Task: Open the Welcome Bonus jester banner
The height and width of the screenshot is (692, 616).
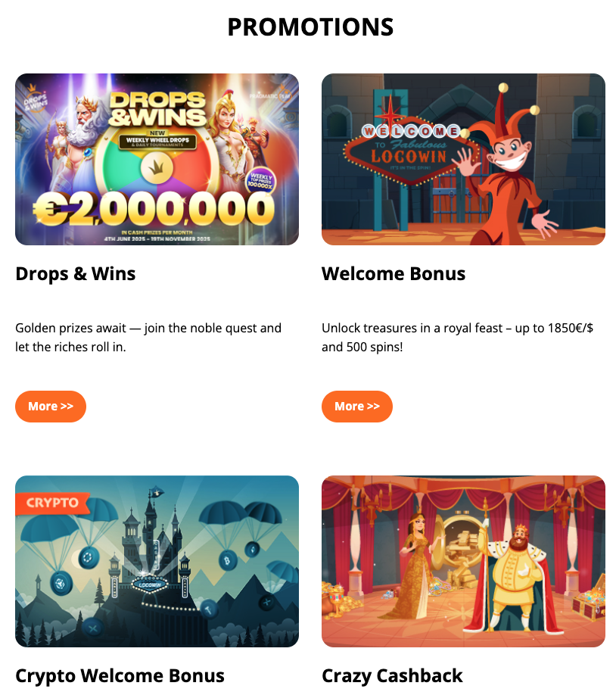Action: pyautogui.click(x=463, y=159)
